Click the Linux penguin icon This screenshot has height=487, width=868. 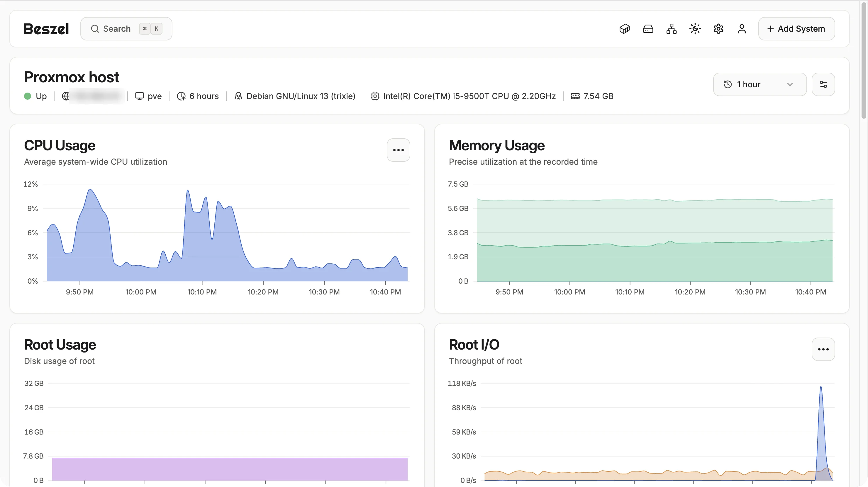point(238,96)
